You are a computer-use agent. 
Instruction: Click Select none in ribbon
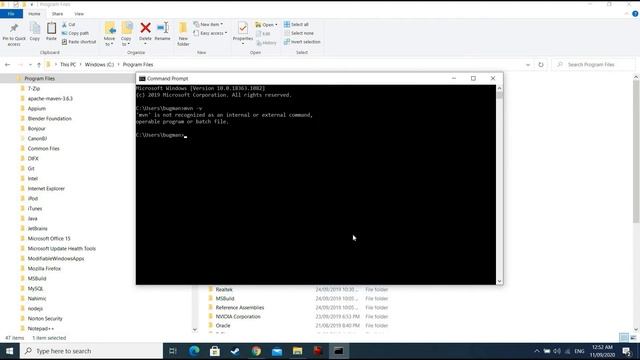(299, 33)
